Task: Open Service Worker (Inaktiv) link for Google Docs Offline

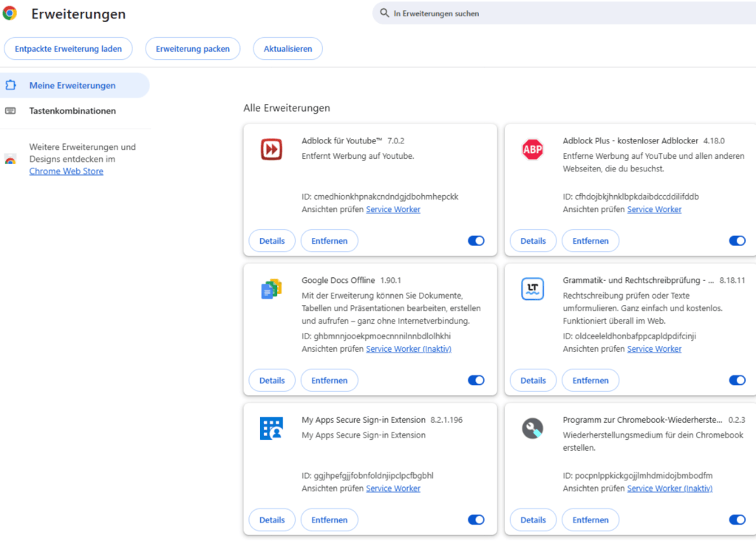Action: [408, 349]
